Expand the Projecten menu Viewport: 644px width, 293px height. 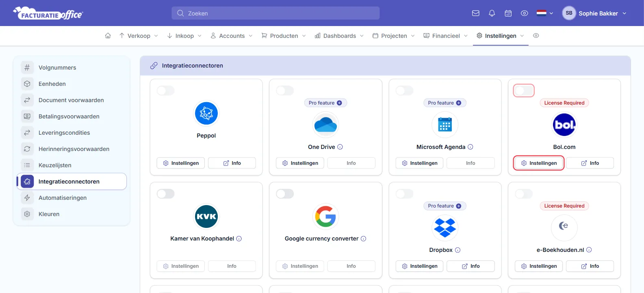click(x=394, y=36)
